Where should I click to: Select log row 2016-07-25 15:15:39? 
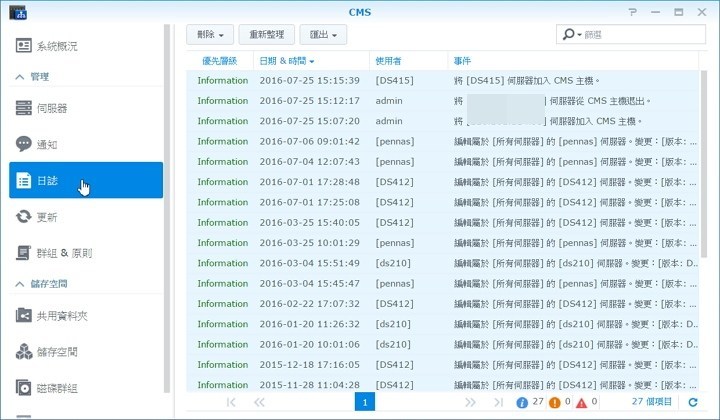[443, 80]
